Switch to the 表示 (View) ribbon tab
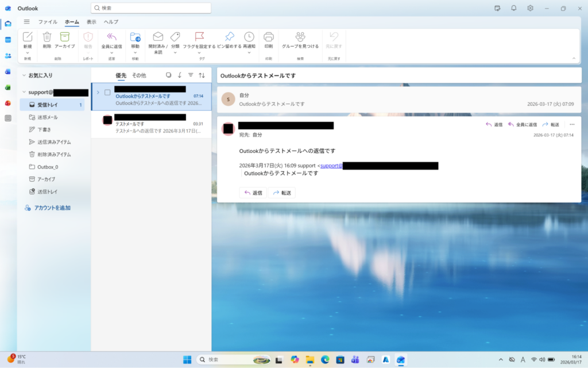The height and width of the screenshot is (368, 588). pyautogui.click(x=91, y=22)
